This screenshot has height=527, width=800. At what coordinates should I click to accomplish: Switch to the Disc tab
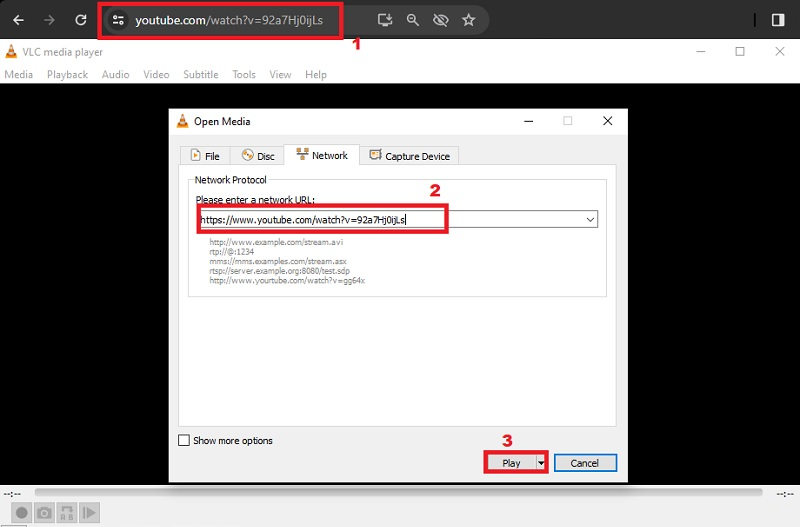tap(258, 156)
